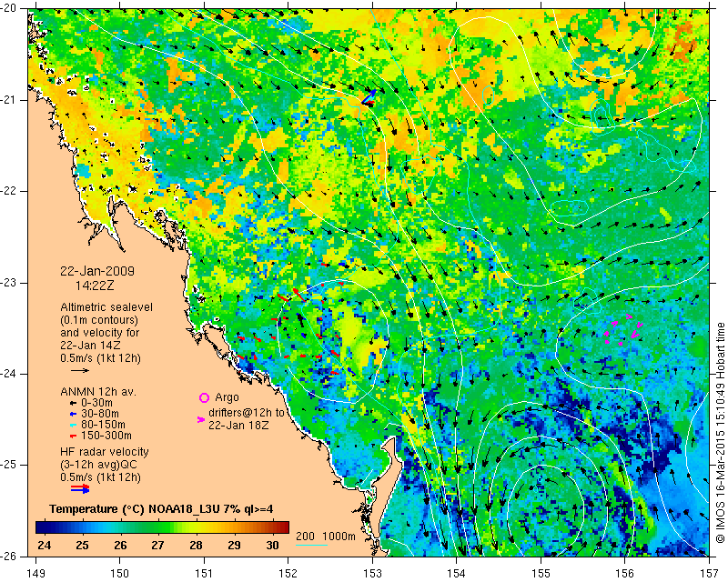Click the -23 latitude axis label
The height and width of the screenshot is (582, 728).
click(10, 283)
